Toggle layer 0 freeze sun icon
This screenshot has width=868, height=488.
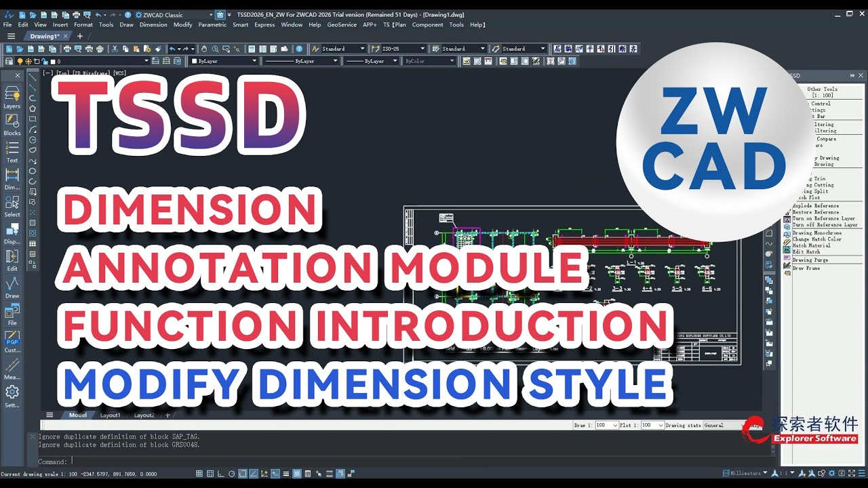click(x=28, y=61)
